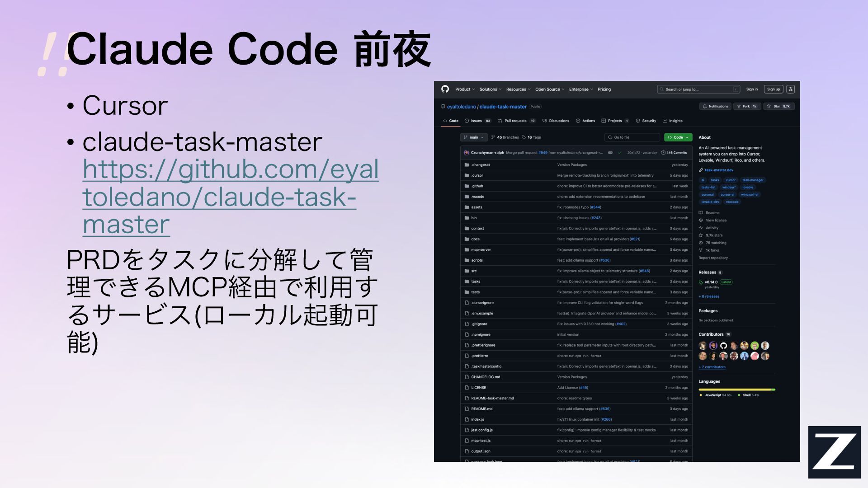
Task: Star the repository
Action: point(779,107)
